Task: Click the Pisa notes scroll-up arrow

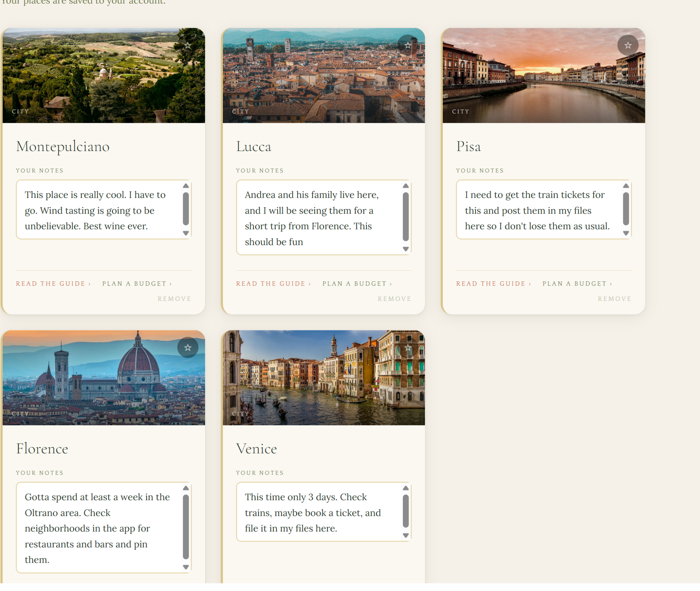Action: (x=626, y=186)
